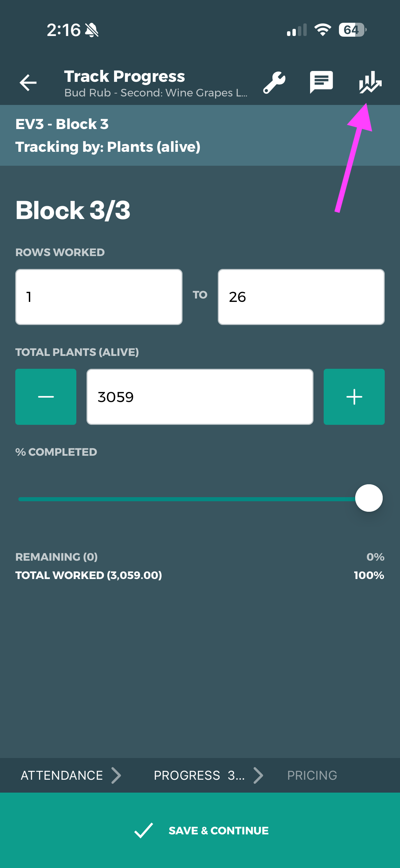Tap the checkmark icon beside Save
The image size is (400, 868).
[x=144, y=830]
